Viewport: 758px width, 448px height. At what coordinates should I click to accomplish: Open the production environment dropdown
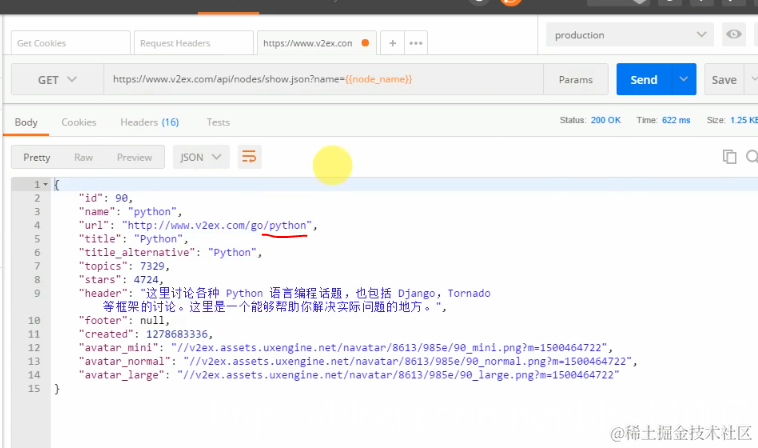coord(629,35)
